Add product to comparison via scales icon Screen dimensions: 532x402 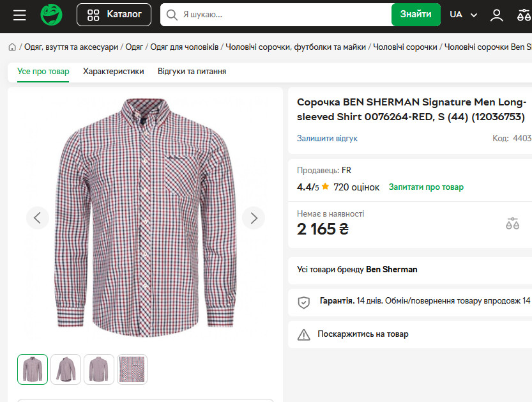click(x=512, y=223)
